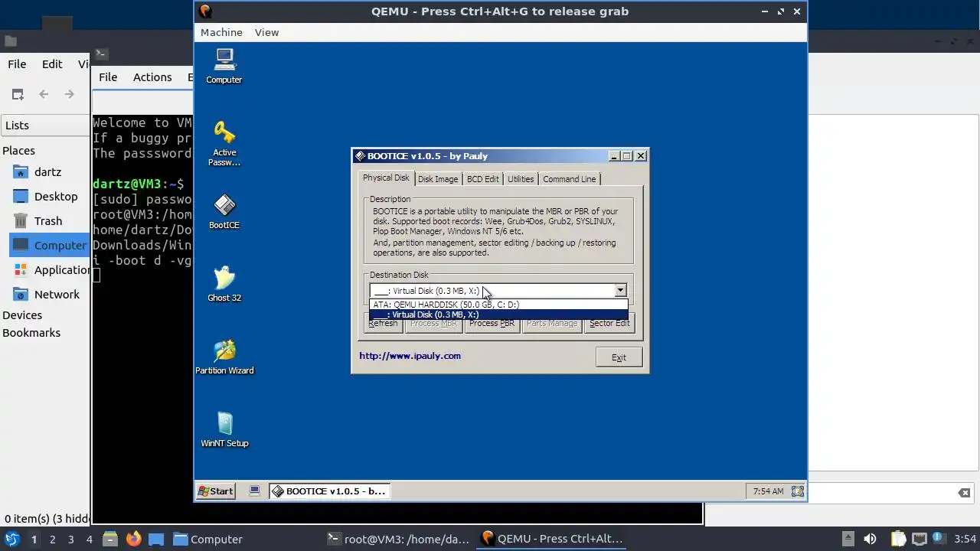Expand the Destination Disk dropdown arrow

620,291
